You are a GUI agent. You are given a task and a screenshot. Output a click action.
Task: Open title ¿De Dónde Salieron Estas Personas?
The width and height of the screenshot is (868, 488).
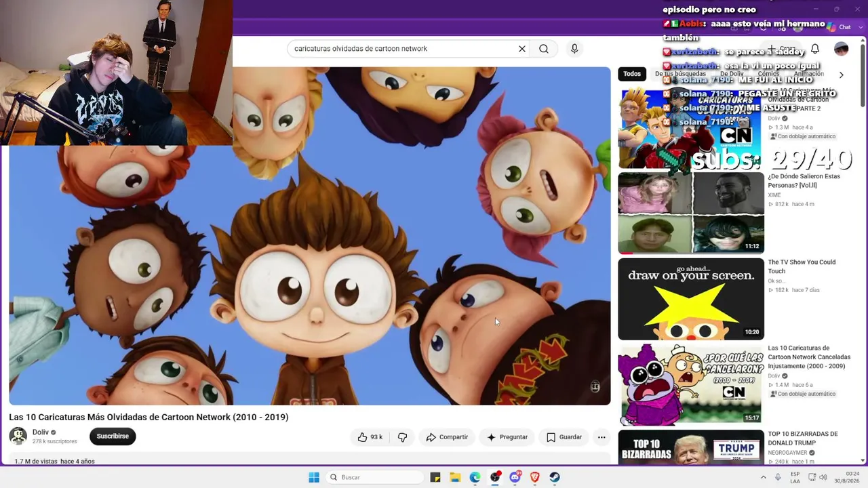point(804,181)
